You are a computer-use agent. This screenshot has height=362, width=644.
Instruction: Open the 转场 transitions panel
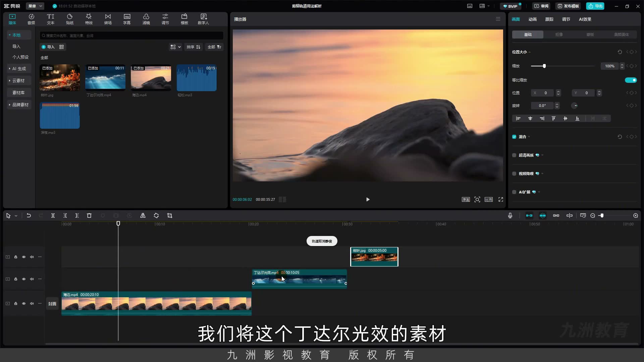tap(108, 19)
